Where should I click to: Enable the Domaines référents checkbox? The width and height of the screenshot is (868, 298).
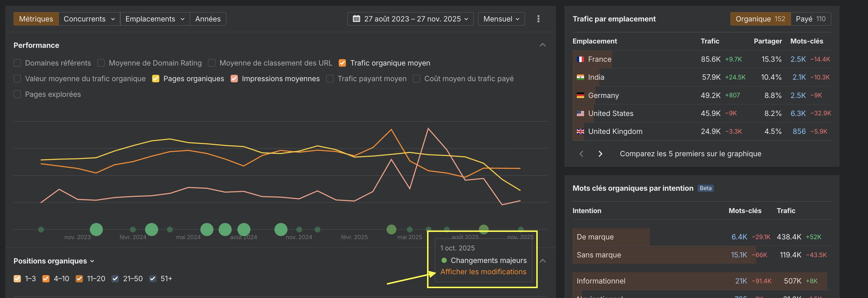17,63
